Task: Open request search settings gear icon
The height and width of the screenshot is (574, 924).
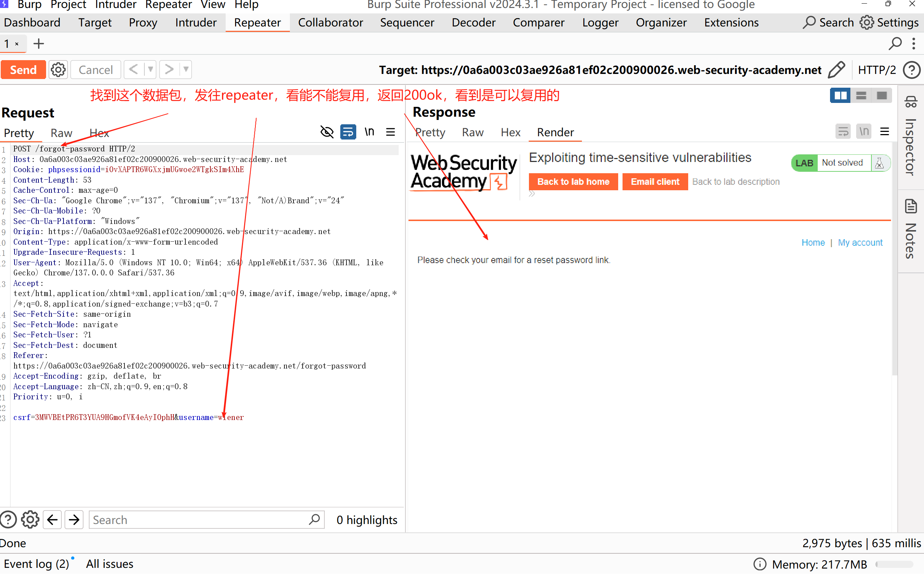Action: 30,519
